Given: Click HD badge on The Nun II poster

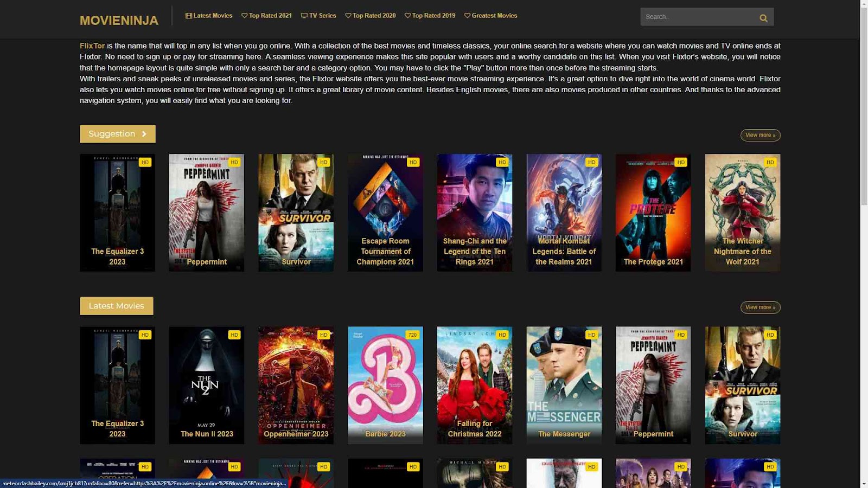Looking at the screenshot, I should pyautogui.click(x=234, y=335).
